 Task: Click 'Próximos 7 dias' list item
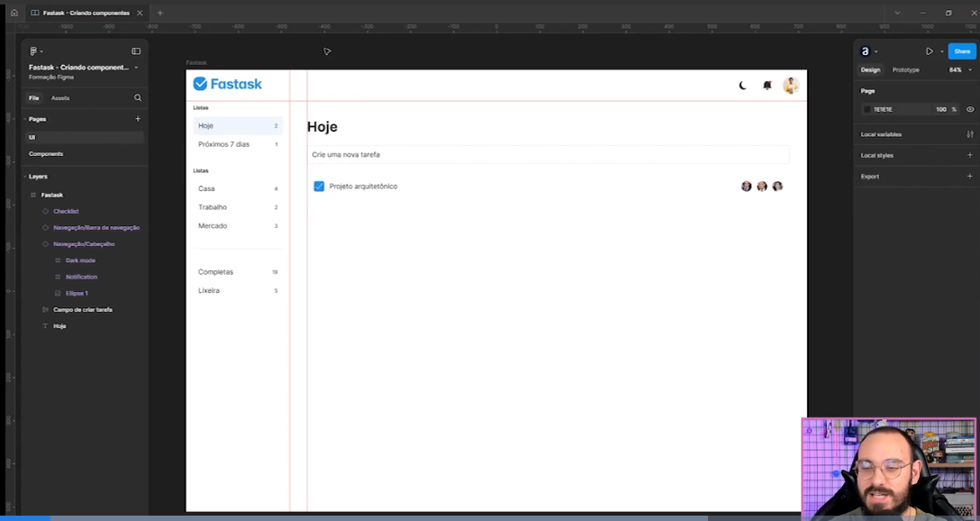[x=238, y=144]
